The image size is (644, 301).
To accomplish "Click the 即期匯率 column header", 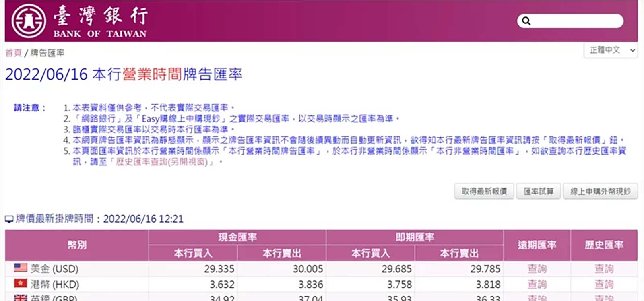I will 415,237.
